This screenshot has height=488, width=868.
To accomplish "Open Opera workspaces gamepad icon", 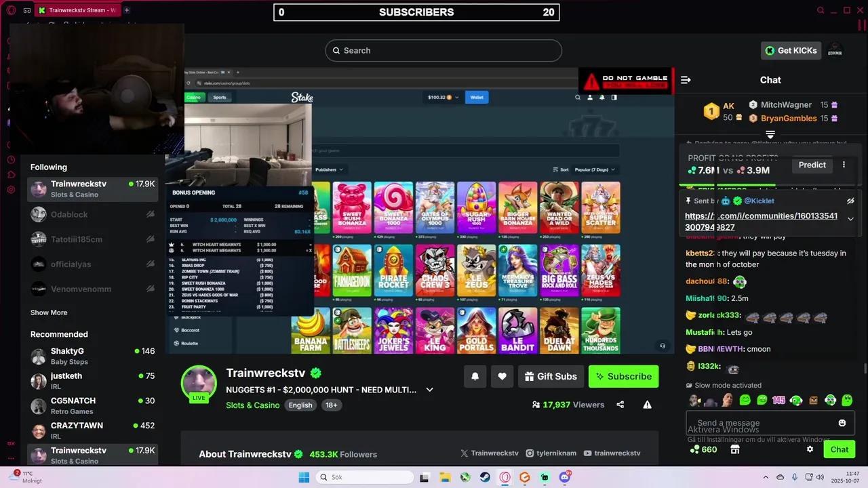I will coord(27,10).
